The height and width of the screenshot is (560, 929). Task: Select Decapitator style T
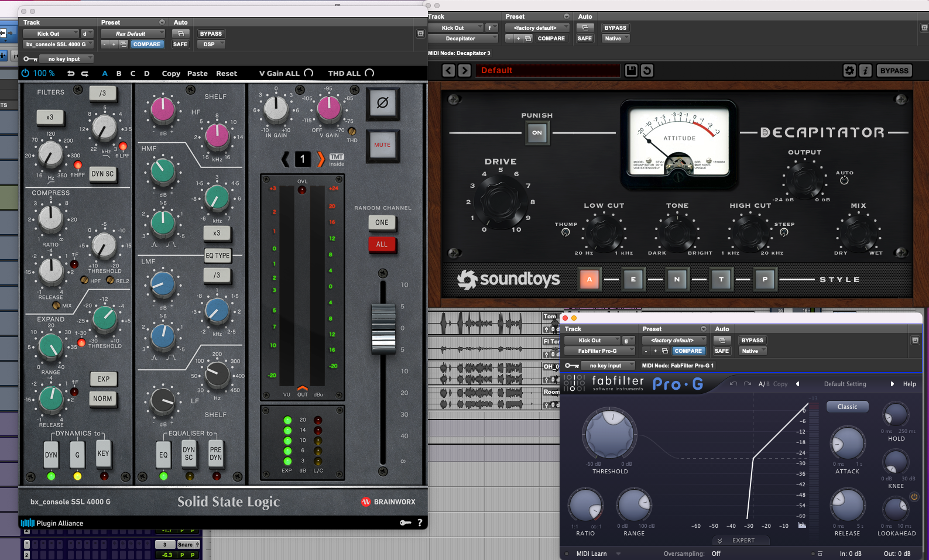[x=721, y=280]
